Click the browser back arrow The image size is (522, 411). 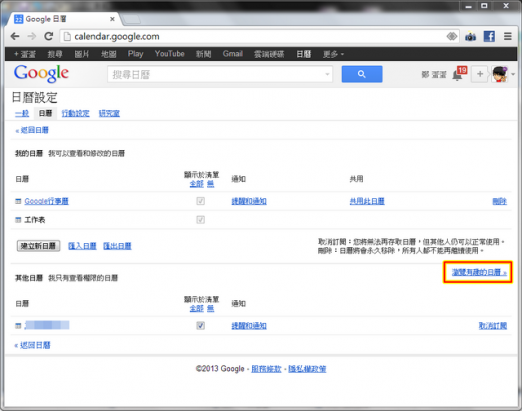(x=15, y=36)
